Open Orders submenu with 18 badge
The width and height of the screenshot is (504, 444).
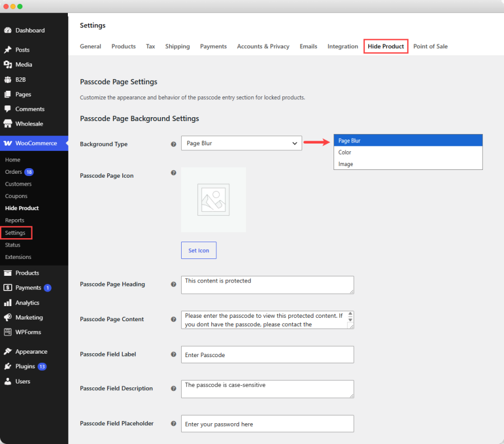click(19, 172)
